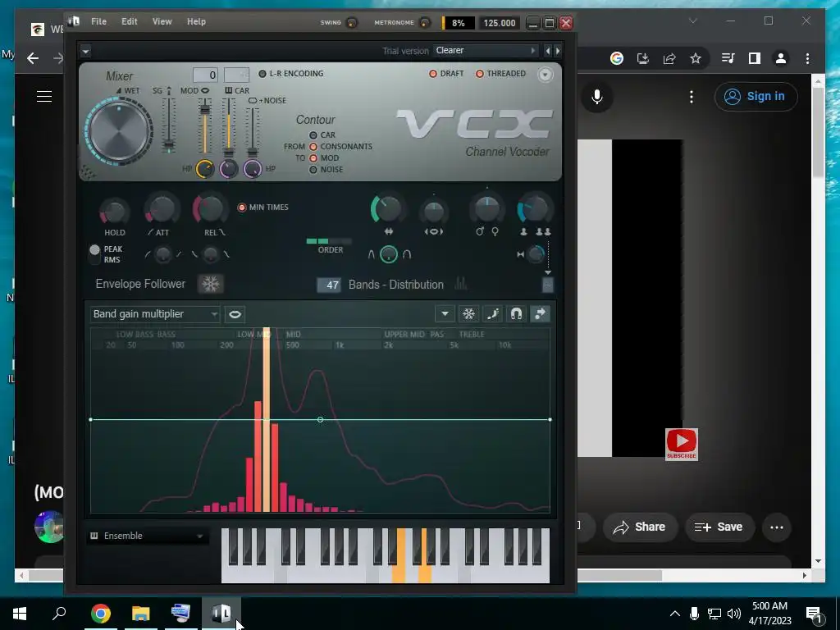Open plugin options menu arrow at top-left

[85, 51]
